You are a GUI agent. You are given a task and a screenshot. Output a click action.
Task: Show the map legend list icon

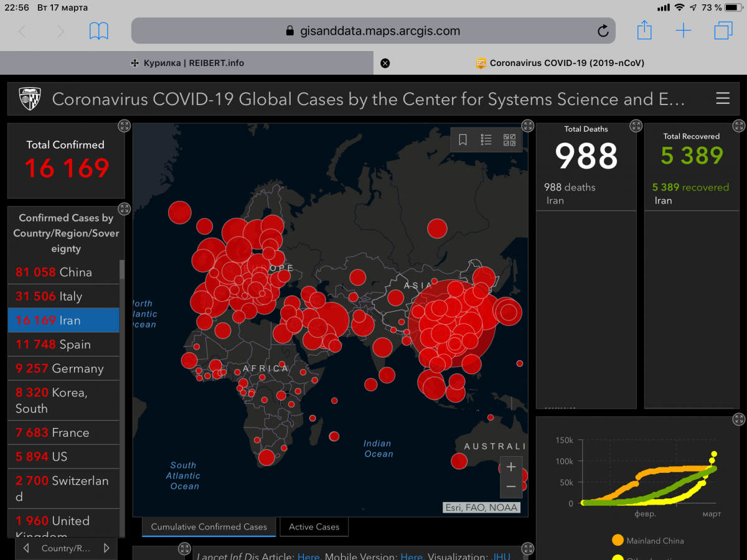coord(486,140)
